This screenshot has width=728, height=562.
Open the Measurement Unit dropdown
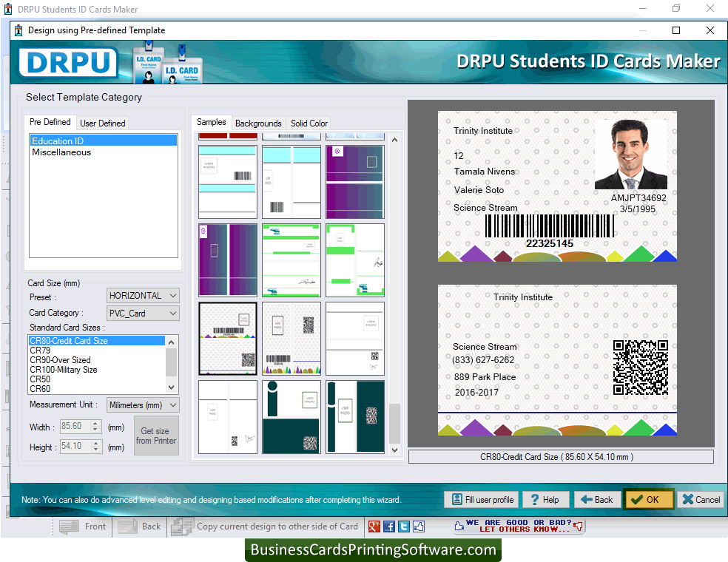143,405
